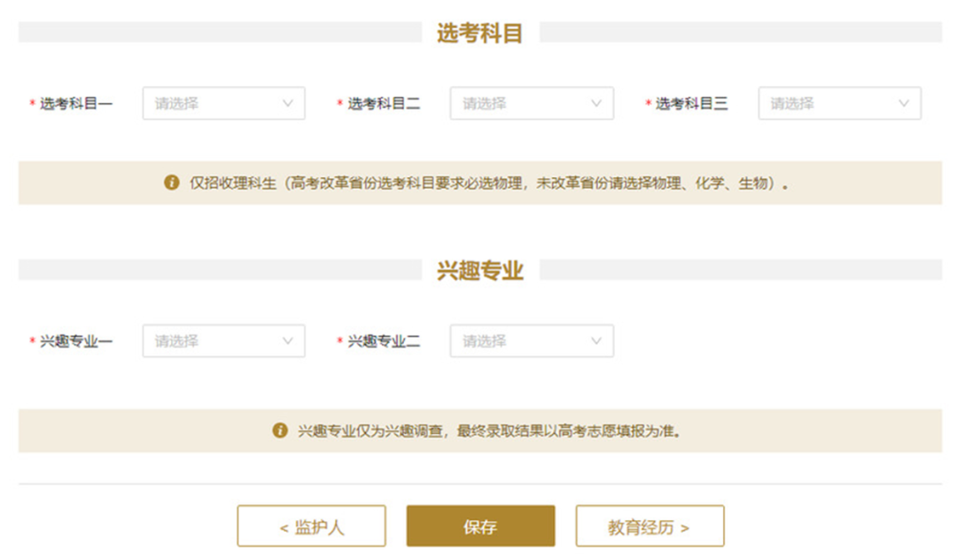Open the 选考科目三 selection dropdown
The height and width of the screenshot is (560, 957).
tap(839, 103)
